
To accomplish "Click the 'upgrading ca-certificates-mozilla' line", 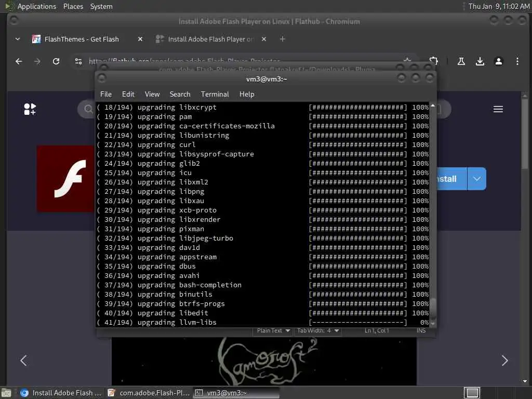I will (x=185, y=126).
